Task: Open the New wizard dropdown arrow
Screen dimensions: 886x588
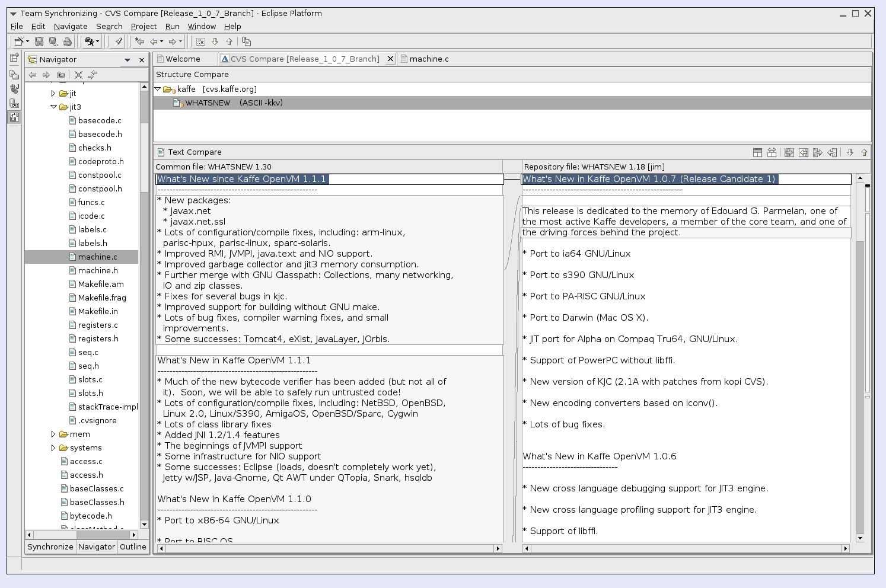Action: tap(27, 41)
